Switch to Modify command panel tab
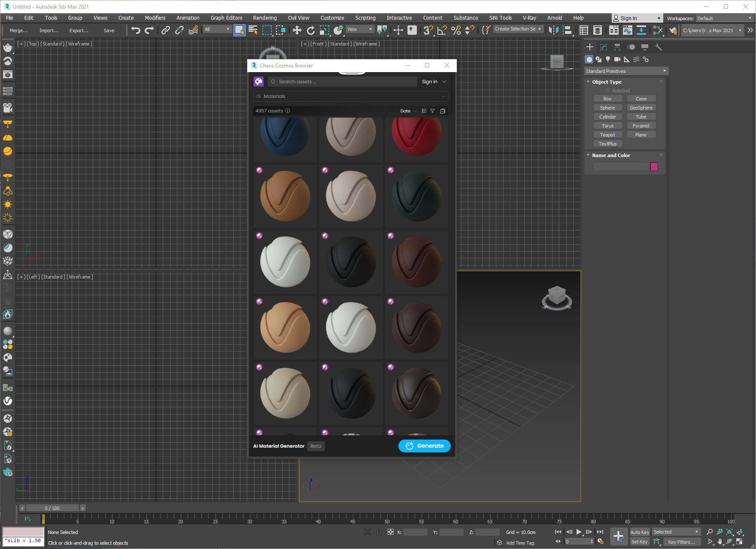 [604, 47]
